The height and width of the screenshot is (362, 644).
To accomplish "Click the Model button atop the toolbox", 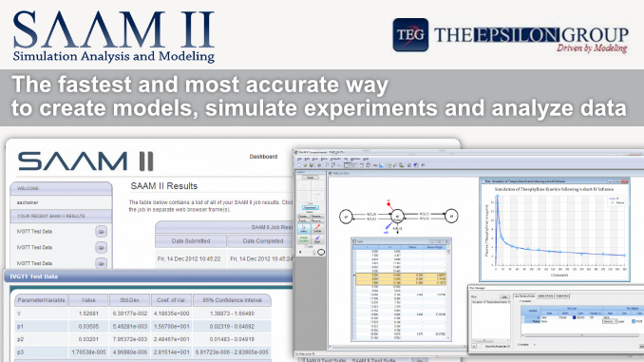I will click(x=310, y=178).
